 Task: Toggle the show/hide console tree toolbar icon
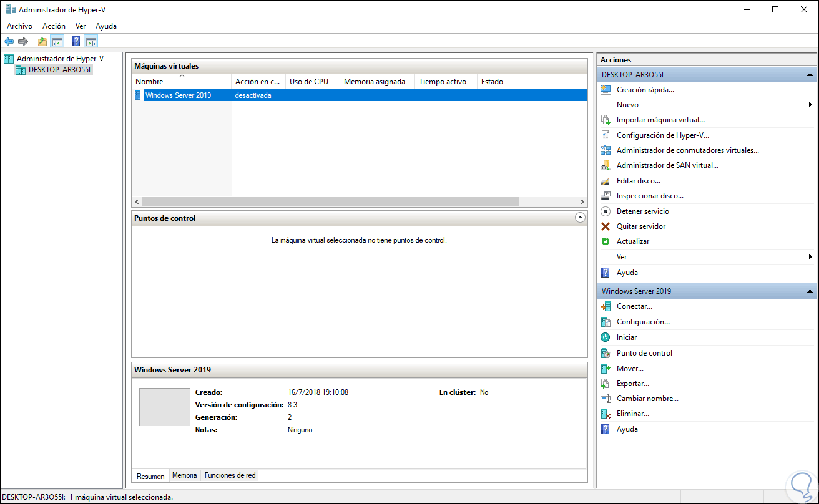(x=57, y=42)
